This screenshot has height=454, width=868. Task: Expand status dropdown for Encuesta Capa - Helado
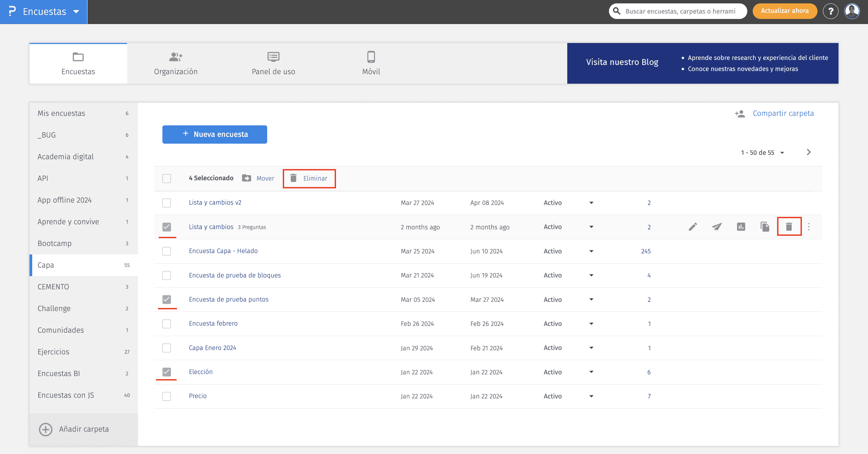coord(591,251)
